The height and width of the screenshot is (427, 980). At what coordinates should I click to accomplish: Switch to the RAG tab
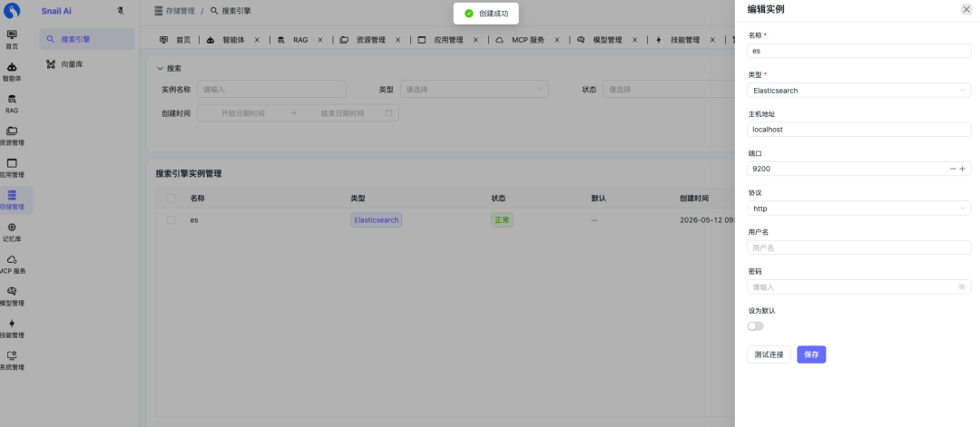pyautogui.click(x=293, y=40)
